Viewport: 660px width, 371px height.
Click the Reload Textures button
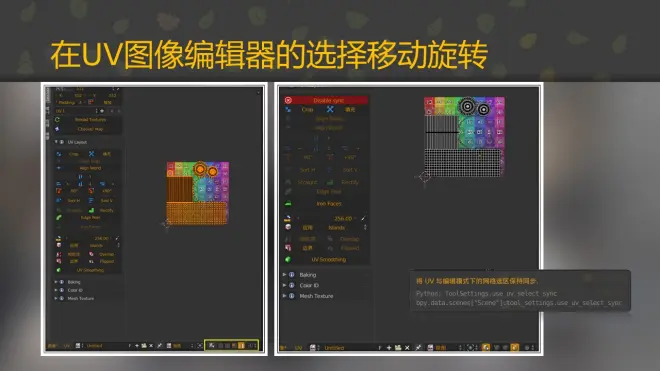point(90,120)
